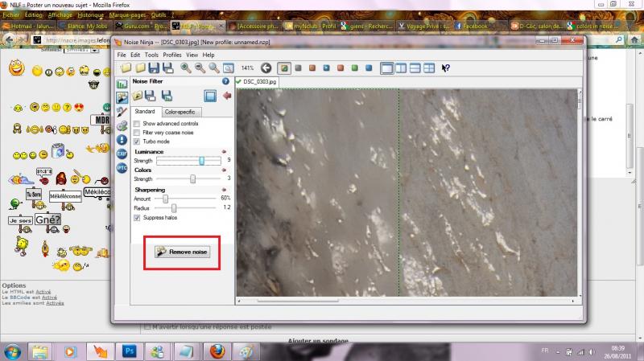Click the Sharpening Amount slider handle

[x=165, y=199]
